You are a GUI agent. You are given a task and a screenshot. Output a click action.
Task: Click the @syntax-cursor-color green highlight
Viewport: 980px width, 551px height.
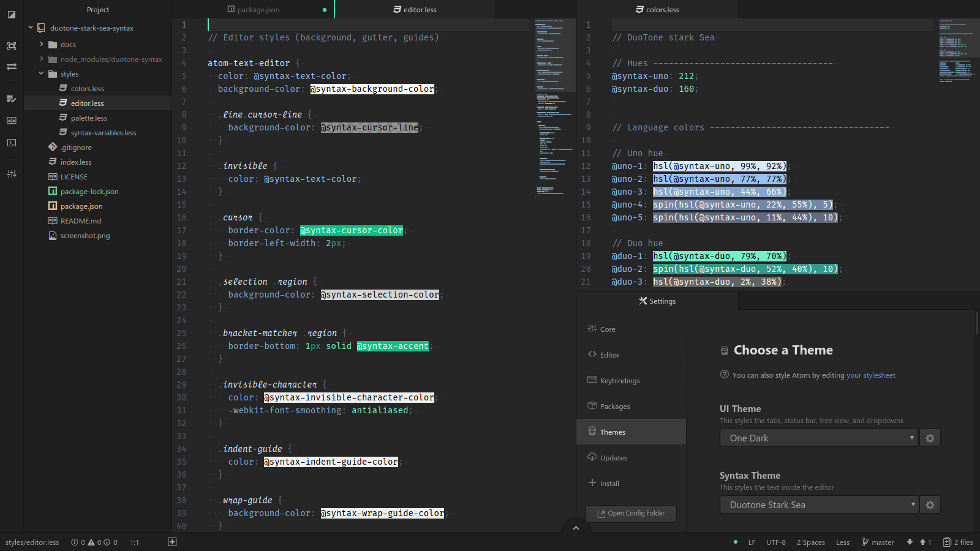point(352,230)
